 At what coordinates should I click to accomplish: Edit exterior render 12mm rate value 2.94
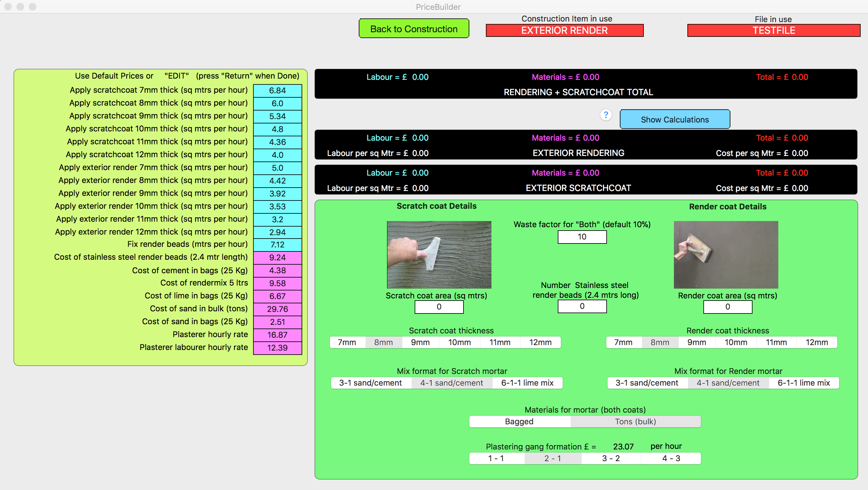[x=277, y=232]
